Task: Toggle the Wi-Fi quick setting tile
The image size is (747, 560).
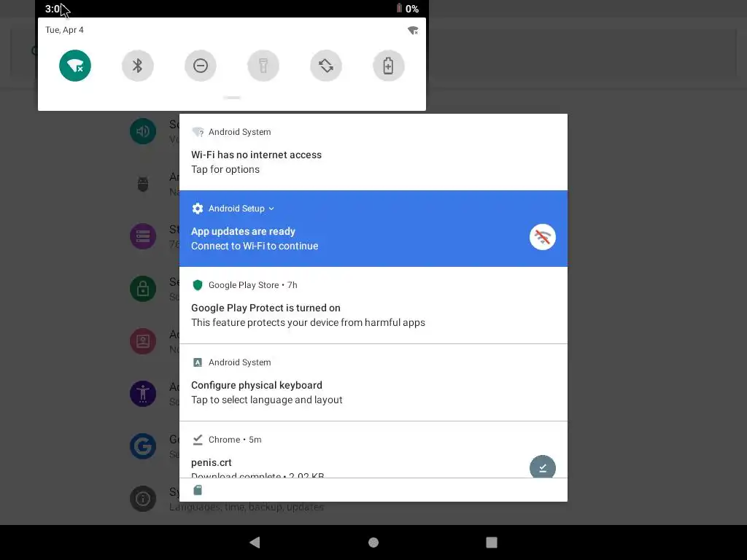Action: coord(75,66)
